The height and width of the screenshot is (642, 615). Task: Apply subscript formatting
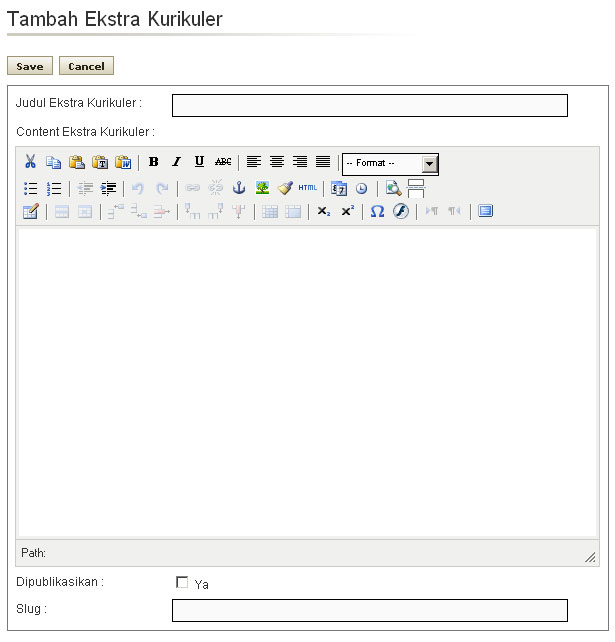323,211
